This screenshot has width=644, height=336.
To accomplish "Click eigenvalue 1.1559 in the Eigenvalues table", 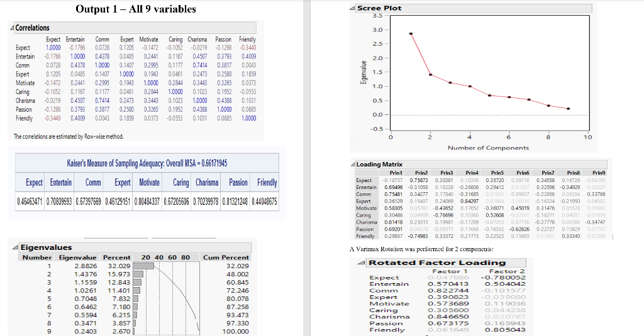I will pos(86,283).
